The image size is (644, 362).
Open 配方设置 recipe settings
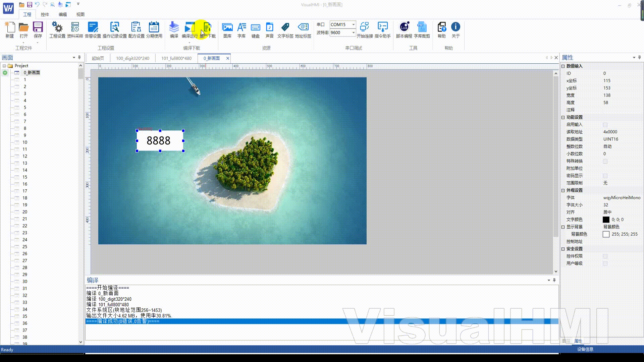(x=136, y=30)
